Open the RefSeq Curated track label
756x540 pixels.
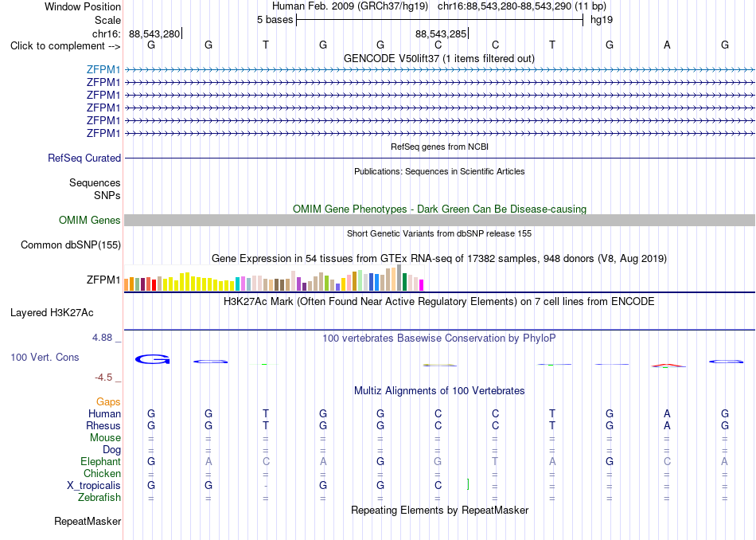84,158
